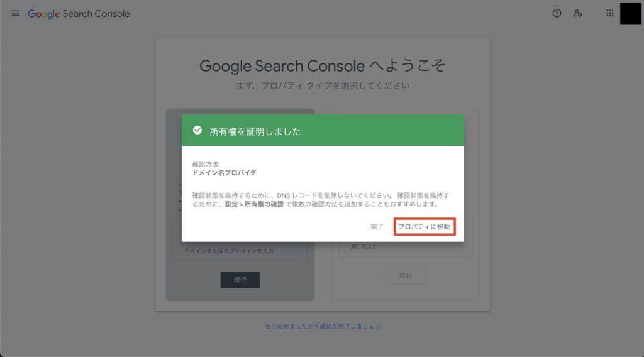Click the domain or subdomain input field
Viewport: 644px width, 357px height.
(x=240, y=251)
